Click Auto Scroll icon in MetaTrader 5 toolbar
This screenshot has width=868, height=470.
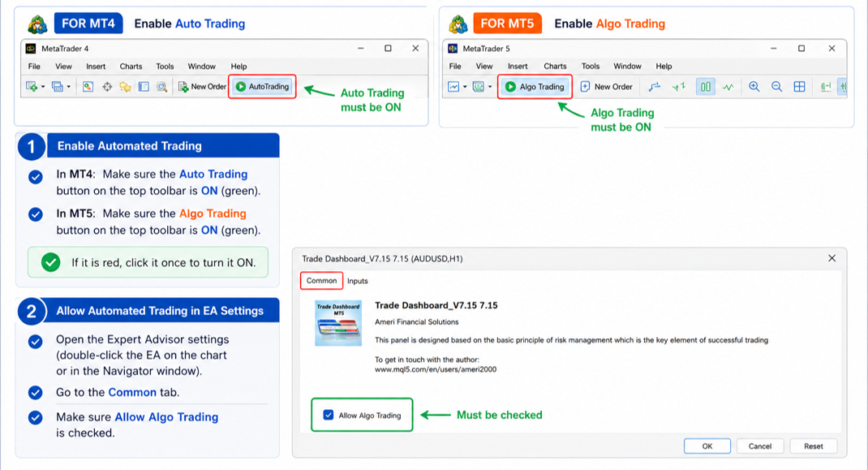coord(825,87)
